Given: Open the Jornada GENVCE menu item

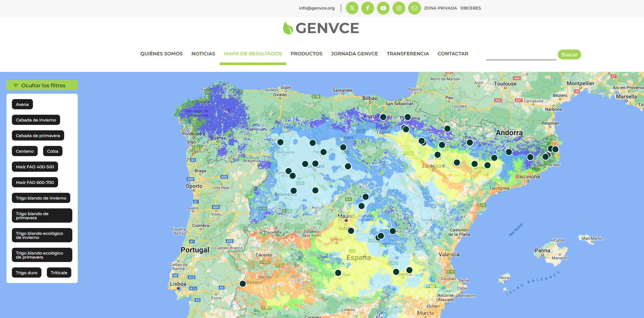Looking at the screenshot, I should pyautogui.click(x=354, y=54).
